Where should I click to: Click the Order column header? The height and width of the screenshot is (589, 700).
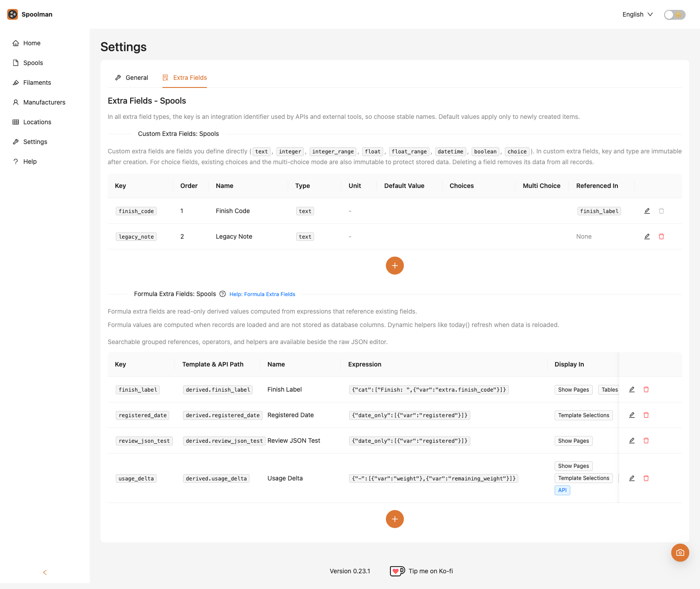point(189,186)
